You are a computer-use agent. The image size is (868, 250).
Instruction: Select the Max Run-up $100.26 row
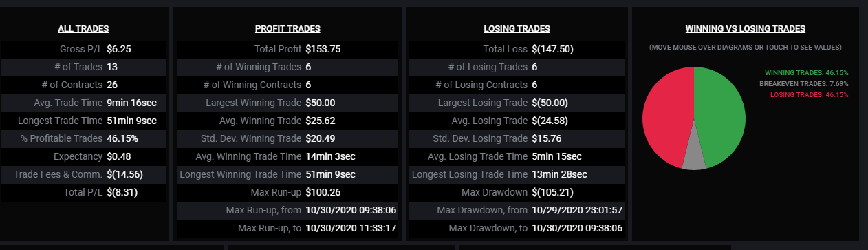pyautogui.click(x=287, y=192)
